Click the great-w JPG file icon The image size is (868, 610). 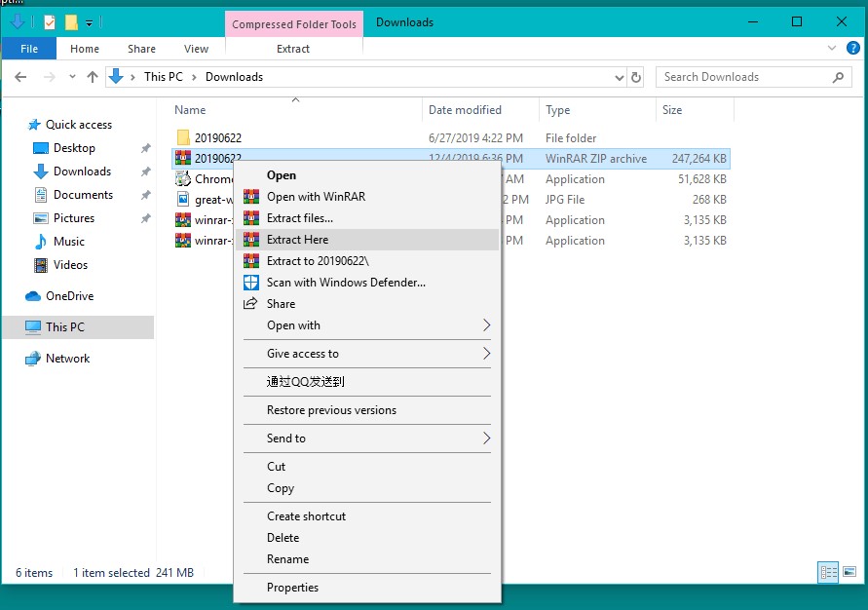183,200
